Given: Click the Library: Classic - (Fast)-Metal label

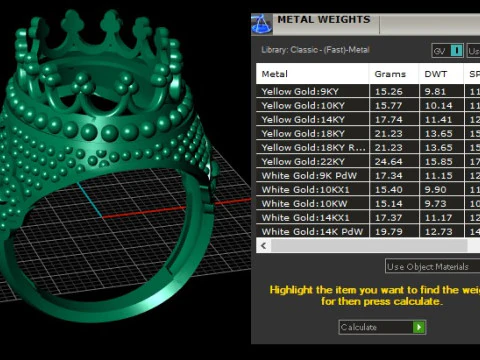Looking at the screenshot, I should tap(315, 50).
